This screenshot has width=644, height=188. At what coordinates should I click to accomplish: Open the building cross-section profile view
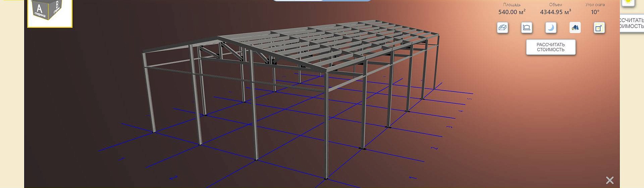pyautogui.click(x=526, y=28)
